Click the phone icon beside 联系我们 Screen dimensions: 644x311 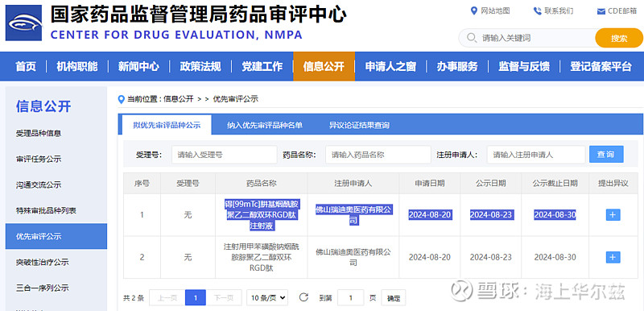pos(537,11)
